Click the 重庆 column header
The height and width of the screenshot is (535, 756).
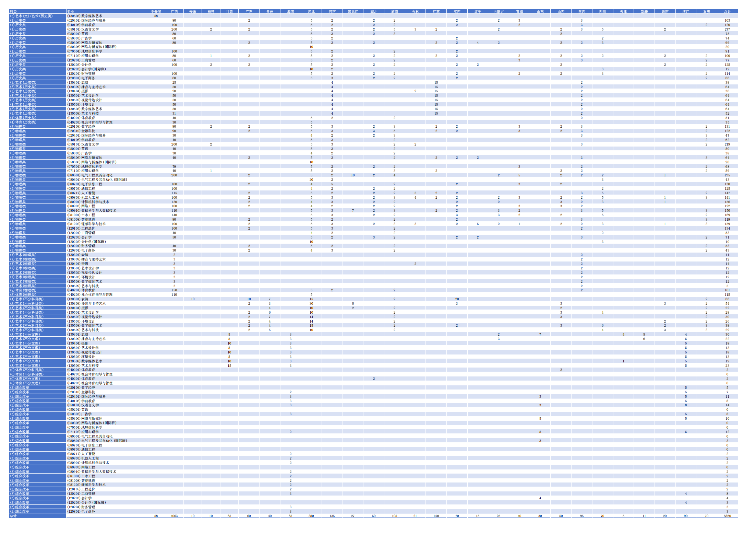pyautogui.click(x=707, y=12)
